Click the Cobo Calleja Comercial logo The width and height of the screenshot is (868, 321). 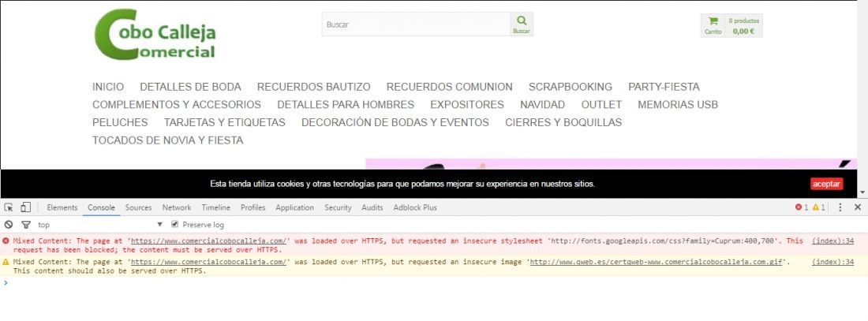point(155,35)
